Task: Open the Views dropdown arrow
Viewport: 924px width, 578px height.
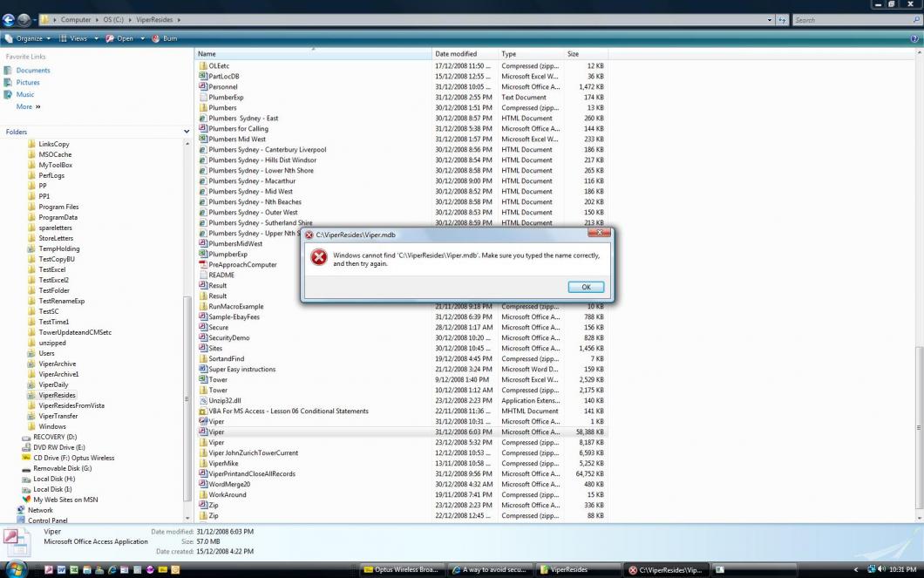Action: [96, 39]
